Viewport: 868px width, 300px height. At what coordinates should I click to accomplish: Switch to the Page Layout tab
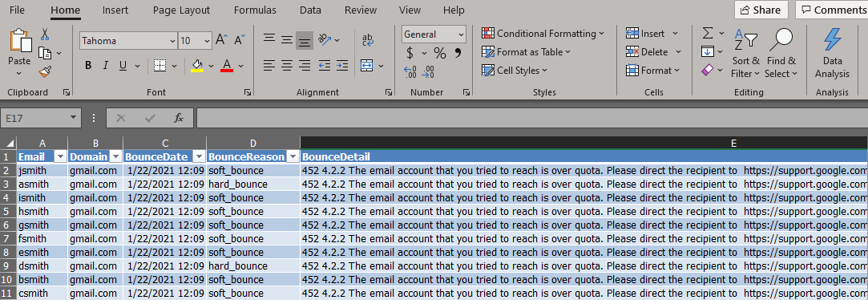(182, 10)
